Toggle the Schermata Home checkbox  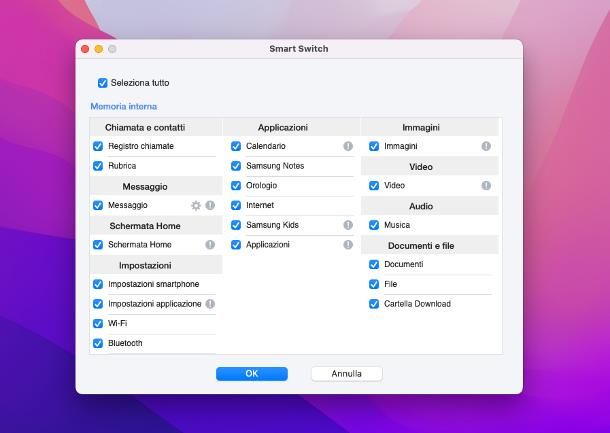pos(98,245)
